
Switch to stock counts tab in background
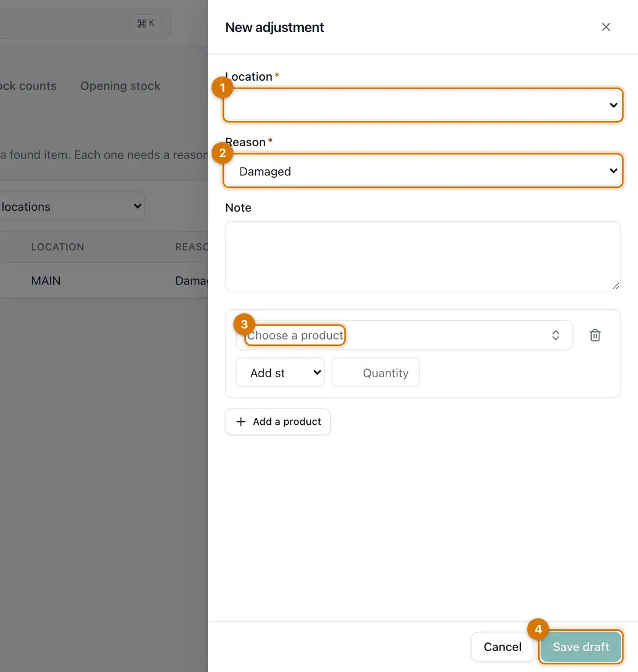point(28,86)
